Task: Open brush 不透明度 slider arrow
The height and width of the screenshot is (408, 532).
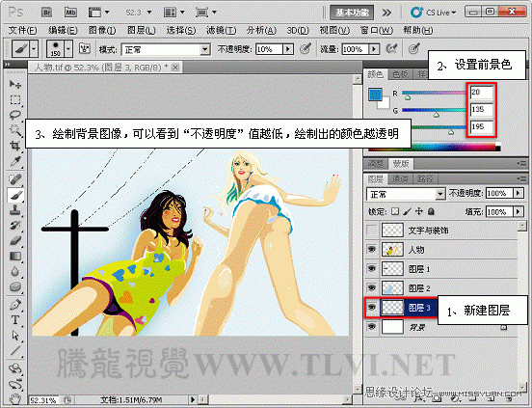Action: (288, 49)
